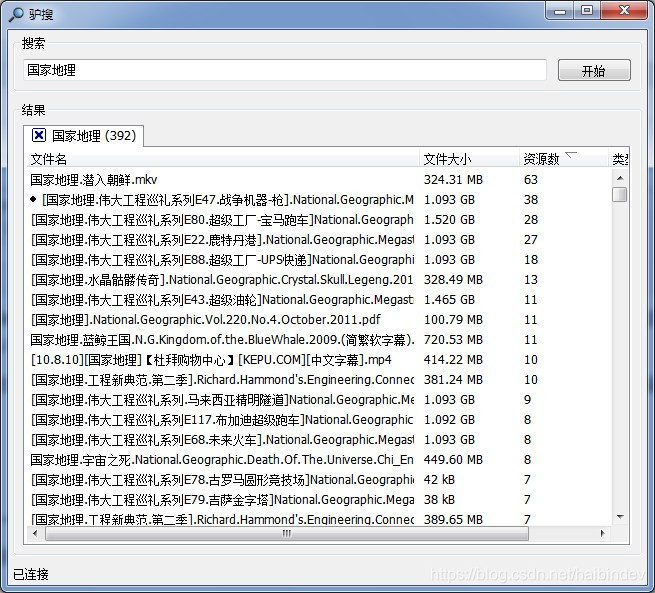The width and height of the screenshot is (655, 593).
Task: Click the 449.60 MB file size cell
Action: click(x=453, y=460)
